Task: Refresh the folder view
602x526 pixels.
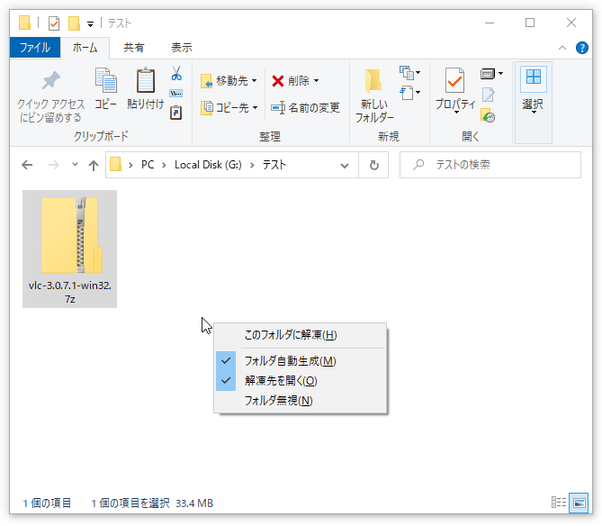Action: (374, 165)
